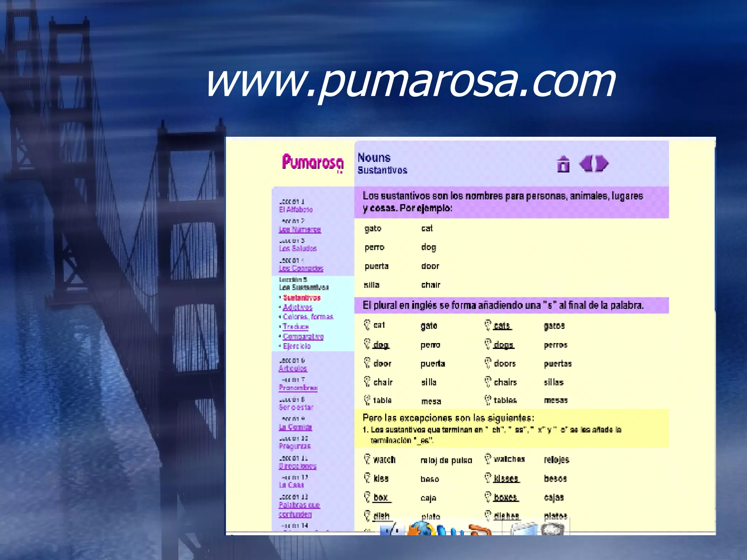The image size is (747, 560).
Task: Play audio icon beside plural 'doors'
Action: pos(488,363)
